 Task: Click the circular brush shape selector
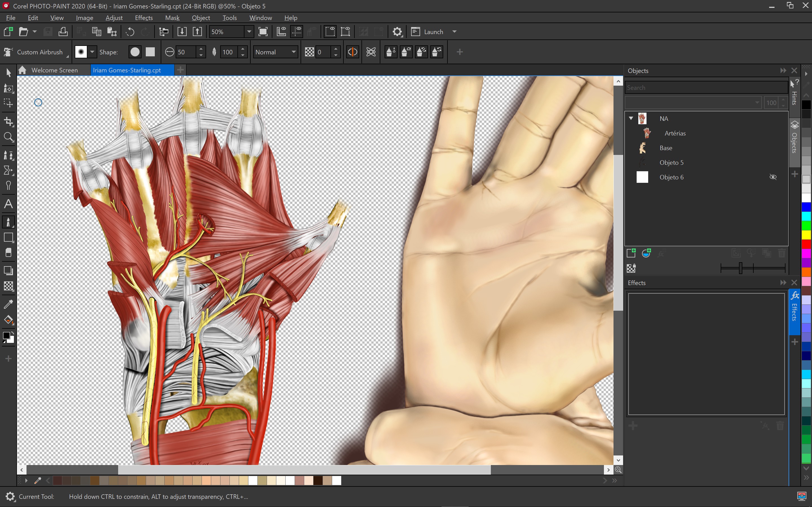134,52
